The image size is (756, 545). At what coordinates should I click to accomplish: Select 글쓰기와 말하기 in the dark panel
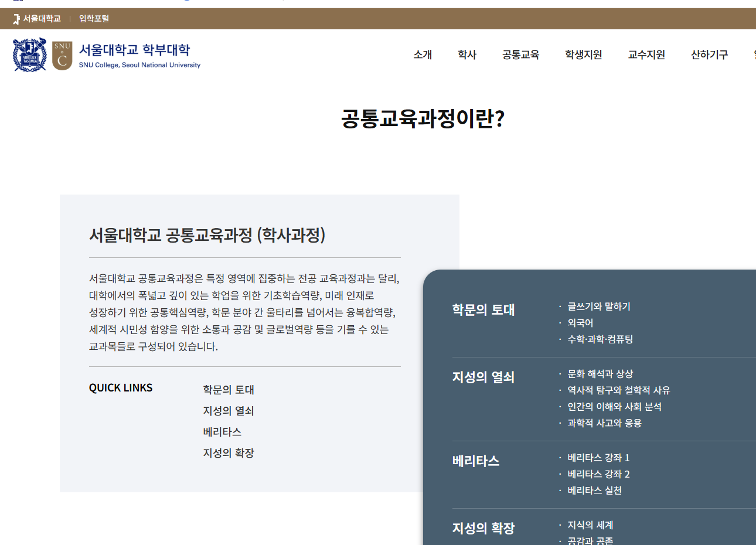click(599, 306)
